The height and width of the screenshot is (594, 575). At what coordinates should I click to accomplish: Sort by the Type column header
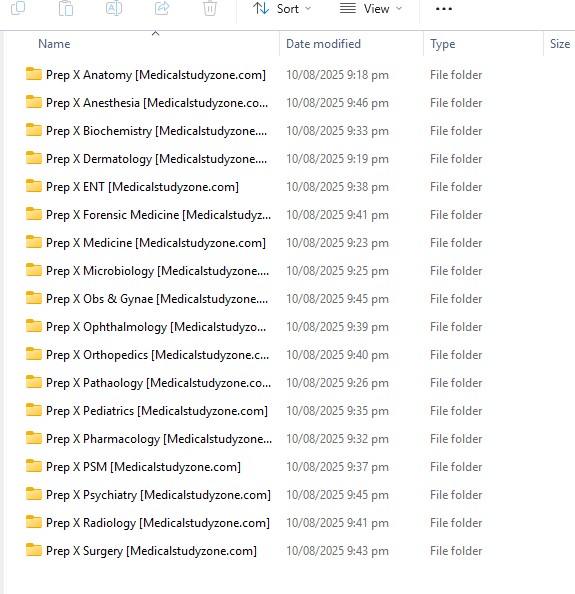coord(442,44)
